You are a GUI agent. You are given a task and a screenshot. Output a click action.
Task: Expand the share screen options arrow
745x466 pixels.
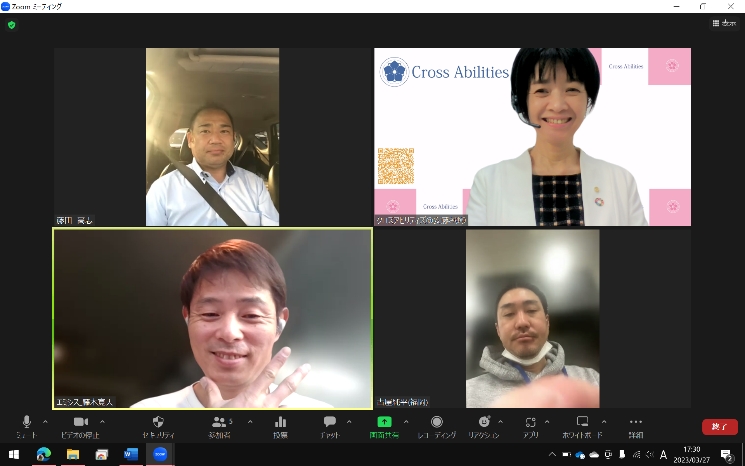click(406, 421)
